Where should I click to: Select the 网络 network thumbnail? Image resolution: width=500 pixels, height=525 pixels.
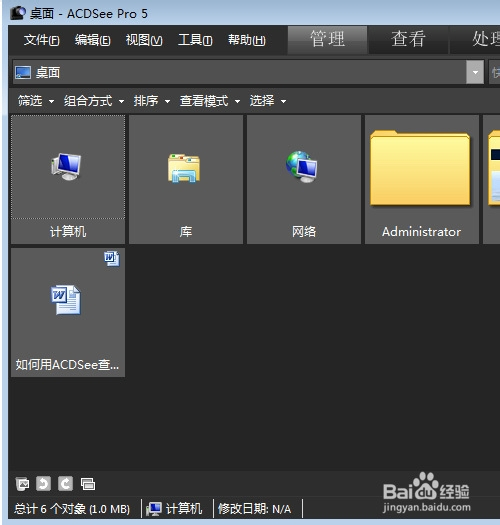point(304,179)
